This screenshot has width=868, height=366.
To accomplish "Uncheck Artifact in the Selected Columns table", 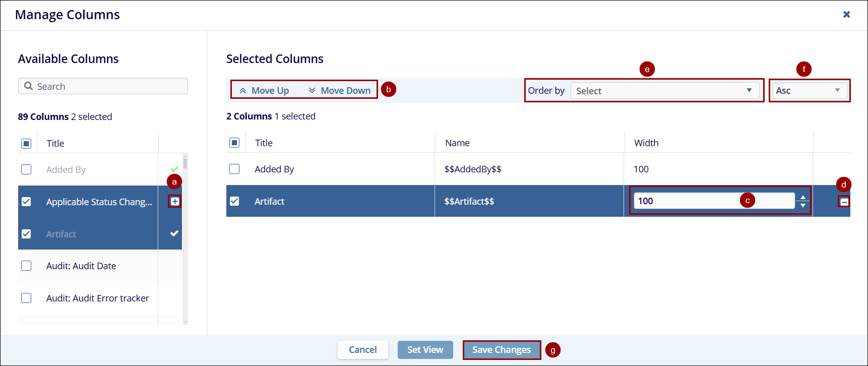I will 234,201.
